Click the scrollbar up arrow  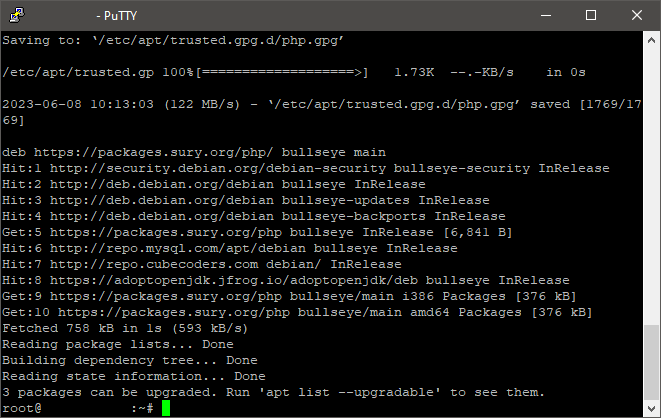652,40
